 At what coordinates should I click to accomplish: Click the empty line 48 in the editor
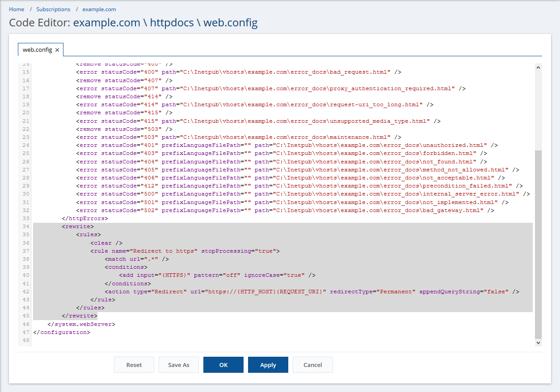click(179, 341)
